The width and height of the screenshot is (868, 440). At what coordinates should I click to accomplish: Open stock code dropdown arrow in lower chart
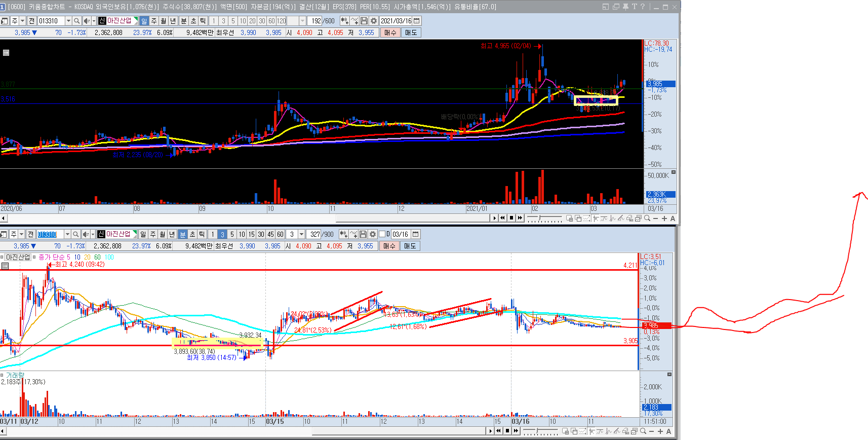point(67,234)
